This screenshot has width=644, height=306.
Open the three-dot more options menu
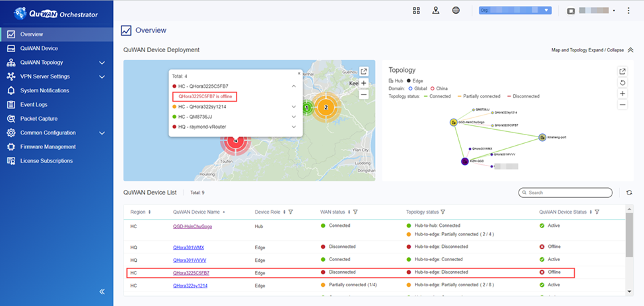628,11
